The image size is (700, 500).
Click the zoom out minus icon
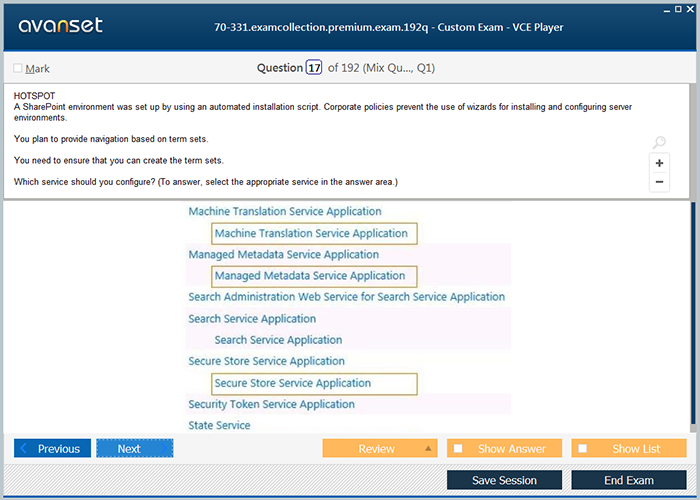[659, 182]
